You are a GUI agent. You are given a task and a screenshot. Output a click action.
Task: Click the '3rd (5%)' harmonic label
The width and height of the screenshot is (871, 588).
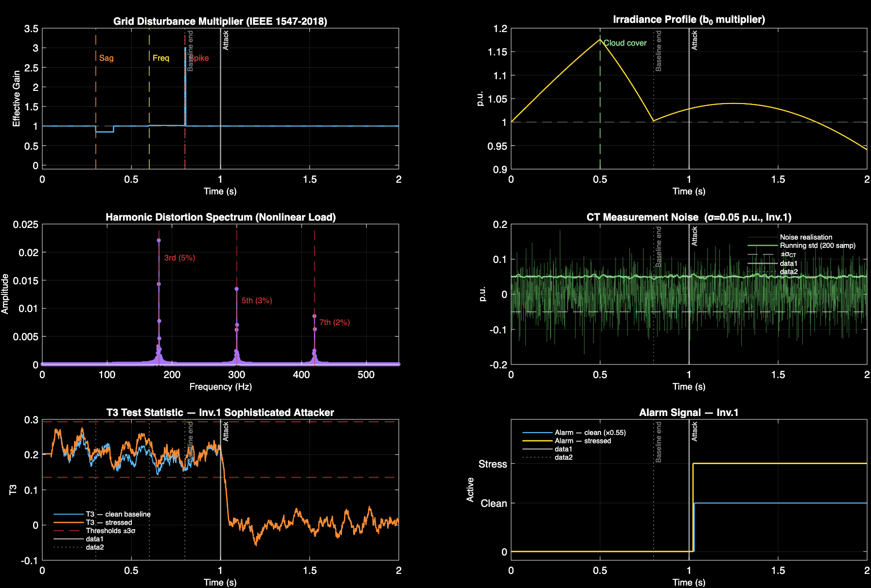[x=179, y=258]
